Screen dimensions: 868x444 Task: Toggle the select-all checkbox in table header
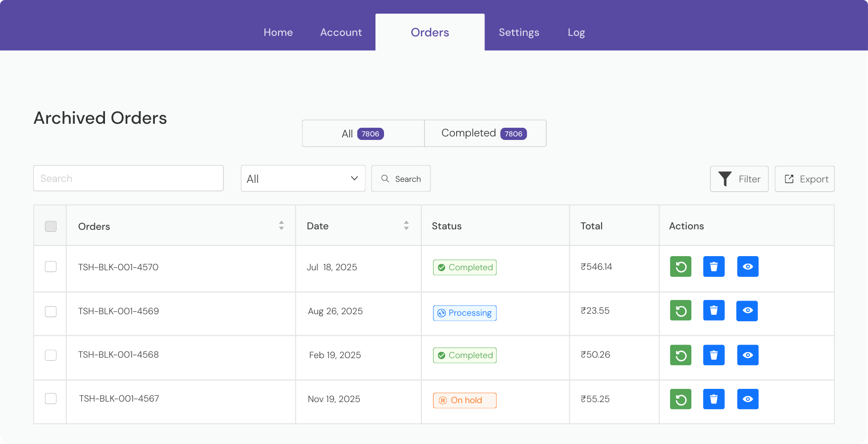pos(50,226)
